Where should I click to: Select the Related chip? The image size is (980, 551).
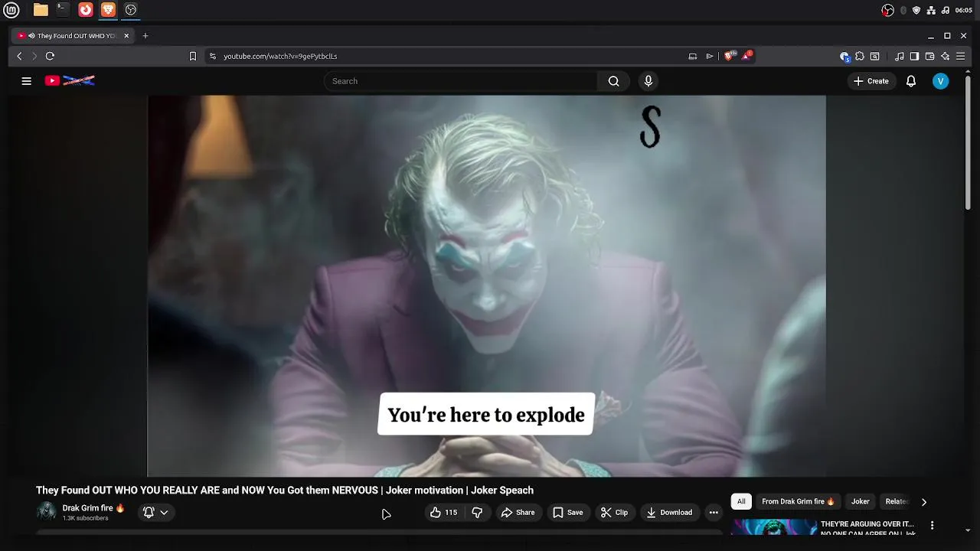click(x=897, y=502)
